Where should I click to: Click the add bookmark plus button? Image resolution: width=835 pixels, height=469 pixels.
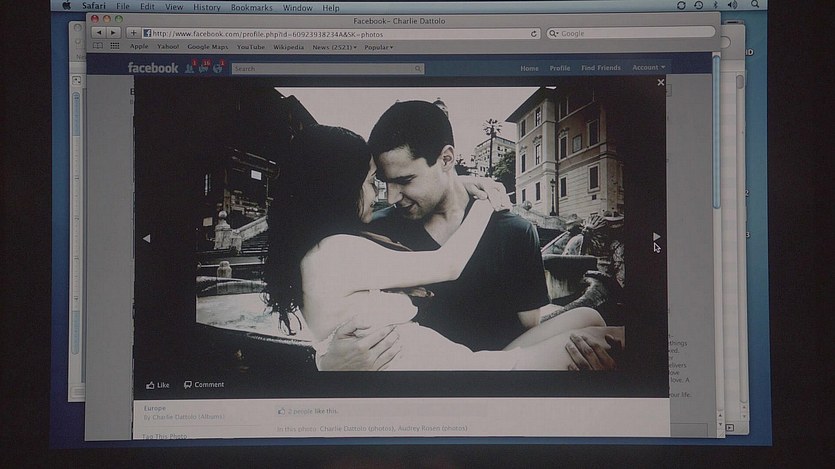(133, 33)
